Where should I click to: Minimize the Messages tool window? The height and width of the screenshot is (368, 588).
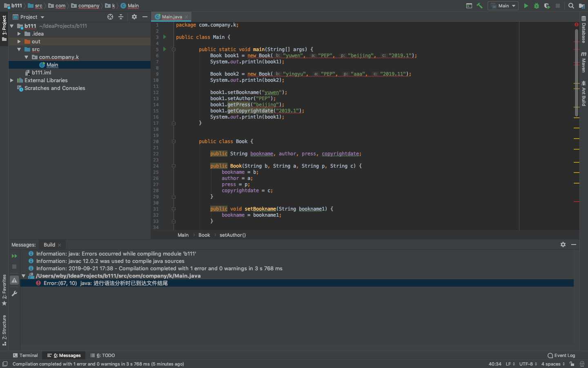pyautogui.click(x=574, y=245)
